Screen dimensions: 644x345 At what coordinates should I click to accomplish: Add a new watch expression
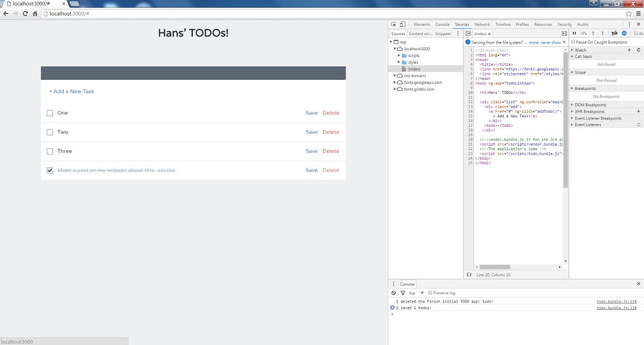tap(629, 50)
